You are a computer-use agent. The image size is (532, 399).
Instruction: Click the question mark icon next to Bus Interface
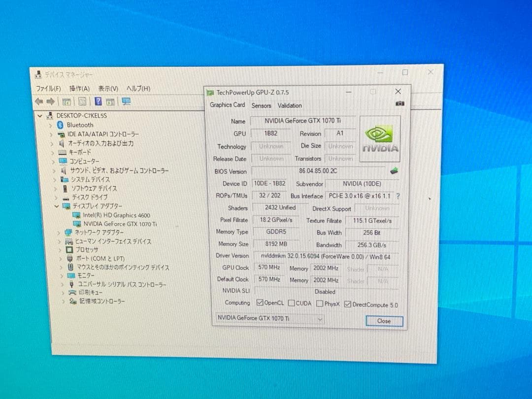[398, 196]
